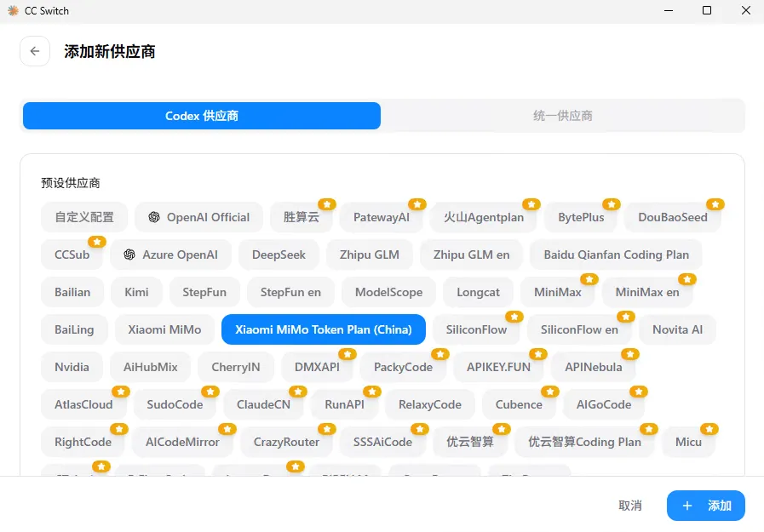Click the star badge on ClaudeCN
764x532 pixels.
298,392
